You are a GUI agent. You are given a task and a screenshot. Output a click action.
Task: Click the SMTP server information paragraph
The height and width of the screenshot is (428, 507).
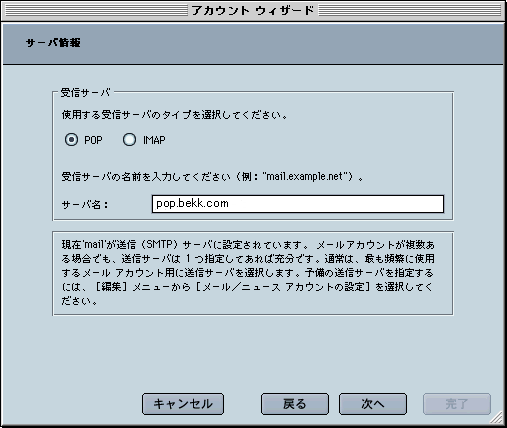(x=248, y=273)
